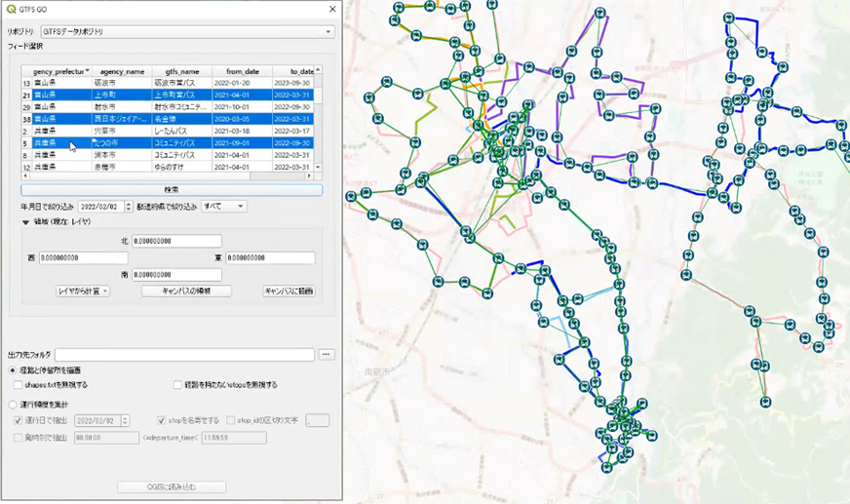This screenshot has width=850, height=504.
Task: Enable the shapes.txtを無視する checkbox
Action: 19,385
